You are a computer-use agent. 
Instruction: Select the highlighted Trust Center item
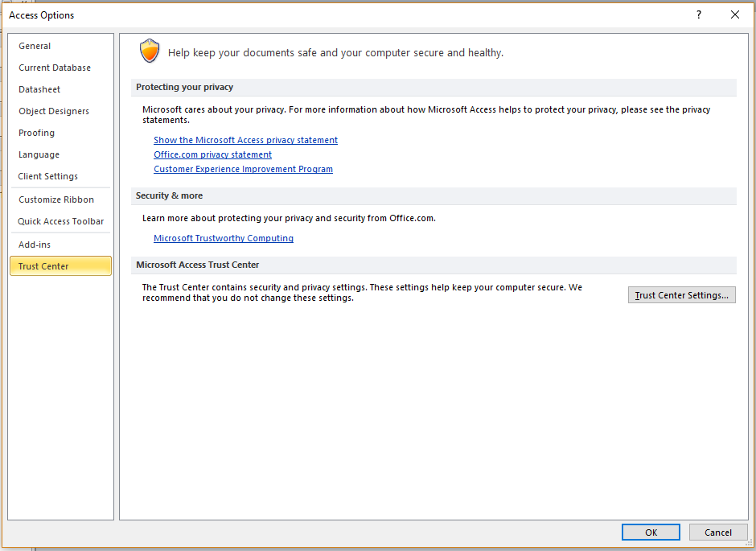(x=61, y=266)
